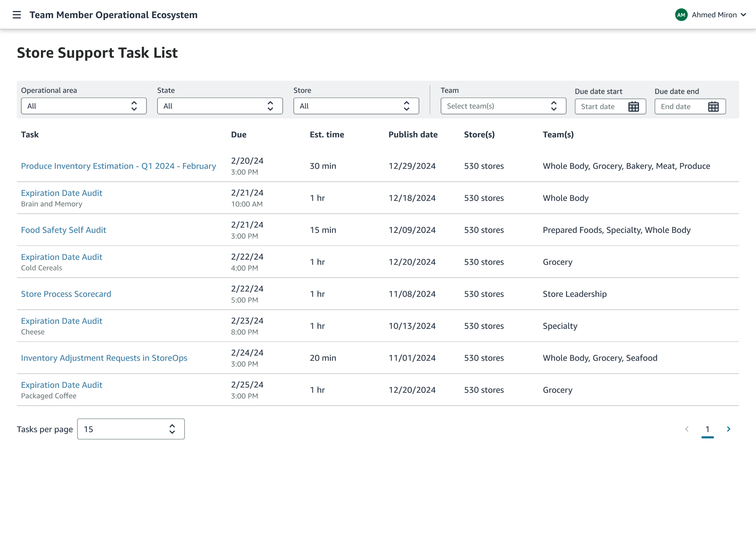756x537 pixels.
Task: Open the Select team(s) dropdown
Action: 503,106
